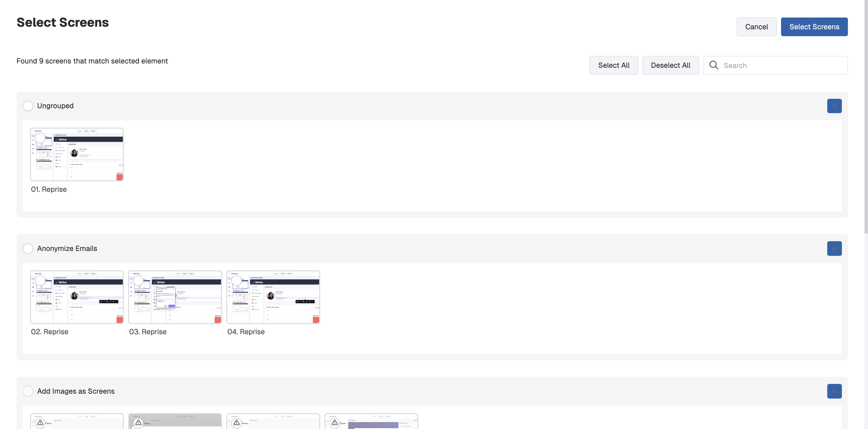Viewport: 868px width, 429px height.
Task: Collapse the Ungrouped section with arrow
Action: (834, 106)
